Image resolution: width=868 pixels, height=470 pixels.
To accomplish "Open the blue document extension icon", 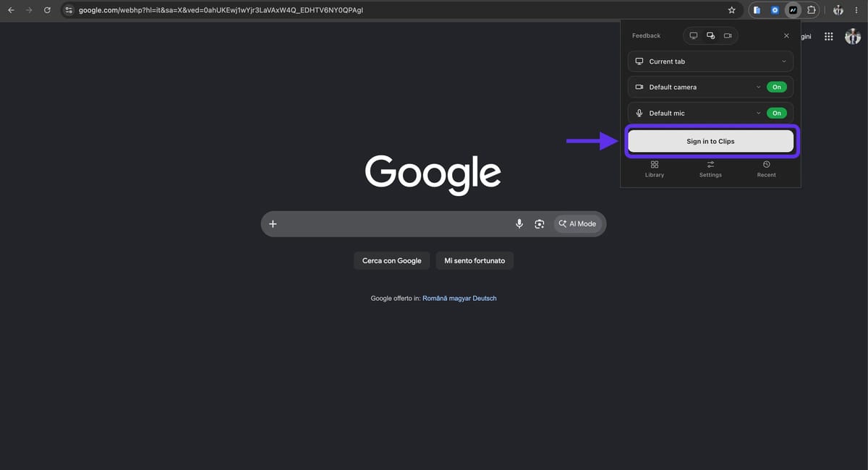I will (757, 10).
